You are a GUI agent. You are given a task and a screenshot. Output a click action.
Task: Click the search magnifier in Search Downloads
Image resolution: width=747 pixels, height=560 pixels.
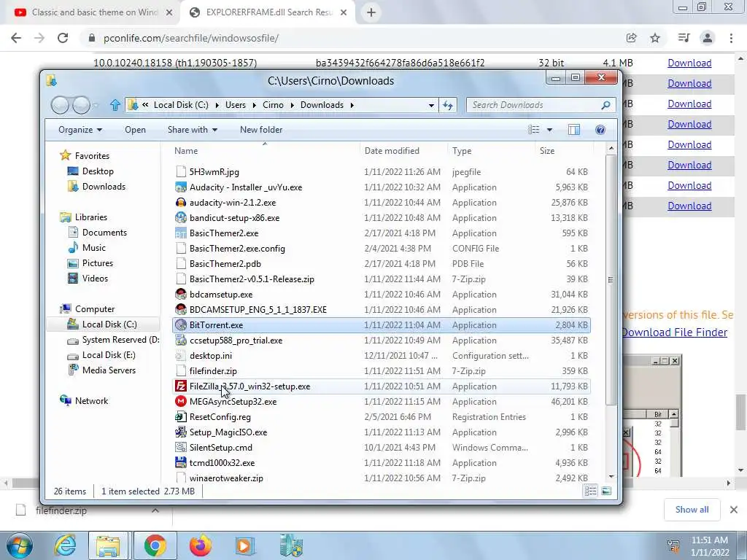605,105
